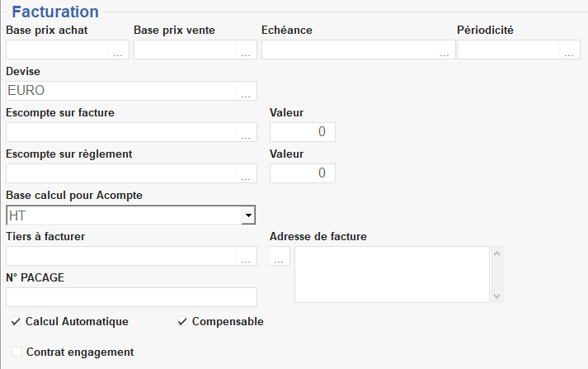Click the Echéance input field
588x369 pixels.
click(348, 50)
